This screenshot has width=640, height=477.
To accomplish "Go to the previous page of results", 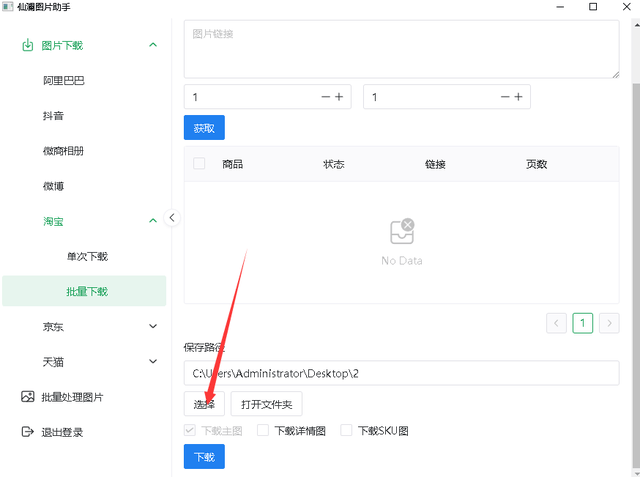I will click(x=556, y=323).
